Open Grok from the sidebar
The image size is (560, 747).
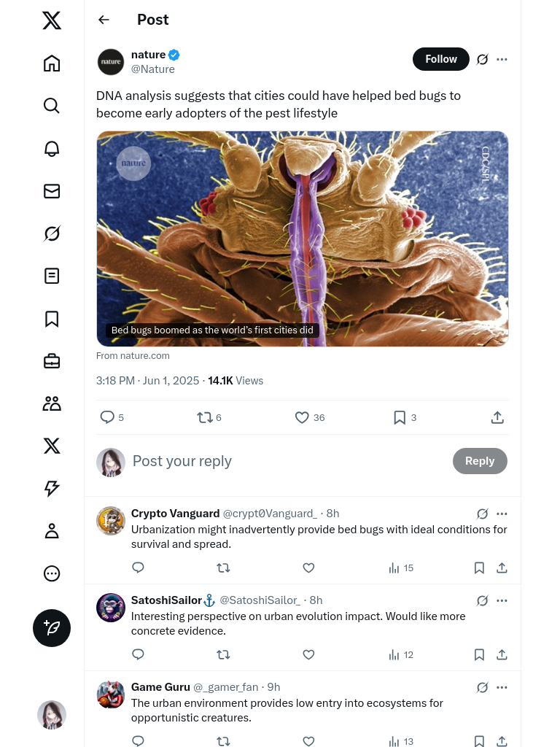pyautogui.click(x=52, y=233)
